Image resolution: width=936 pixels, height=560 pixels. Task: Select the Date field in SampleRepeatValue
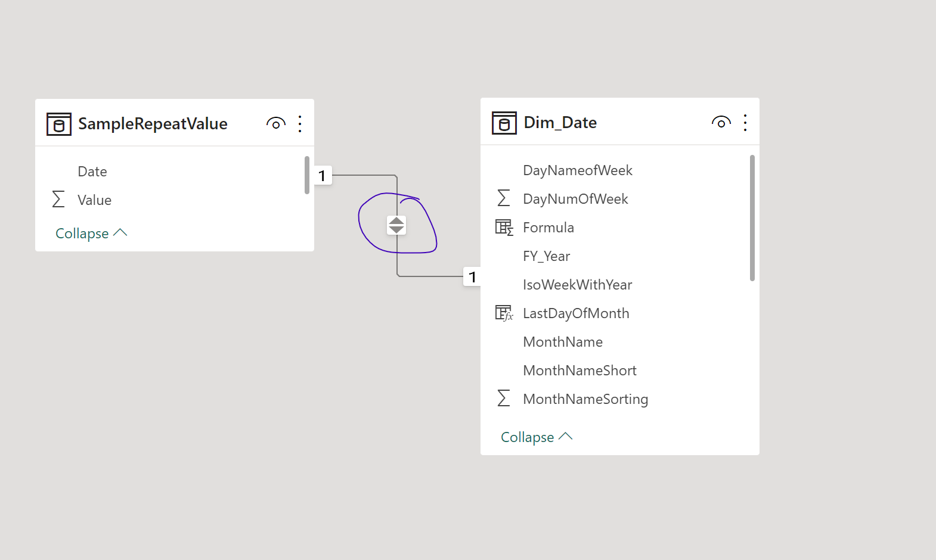[x=92, y=172]
